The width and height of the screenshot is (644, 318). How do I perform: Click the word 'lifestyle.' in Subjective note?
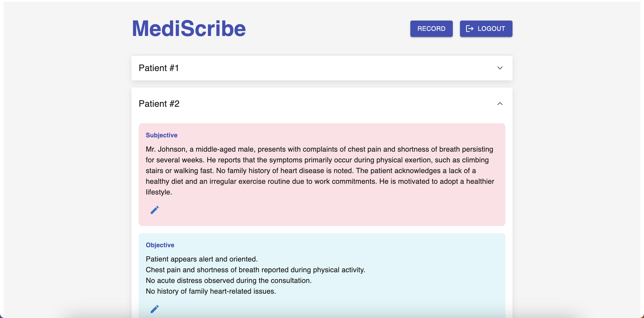pos(159,192)
